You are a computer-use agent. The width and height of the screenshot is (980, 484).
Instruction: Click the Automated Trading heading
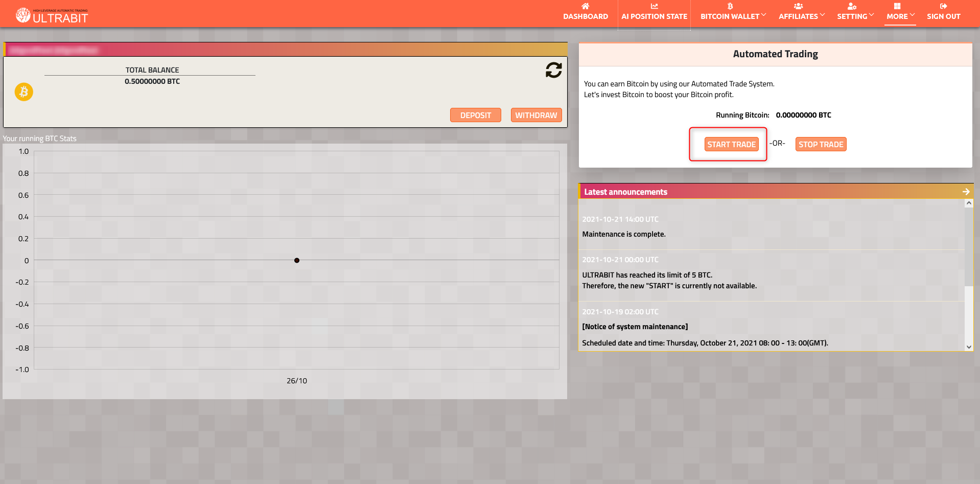pyautogui.click(x=775, y=54)
